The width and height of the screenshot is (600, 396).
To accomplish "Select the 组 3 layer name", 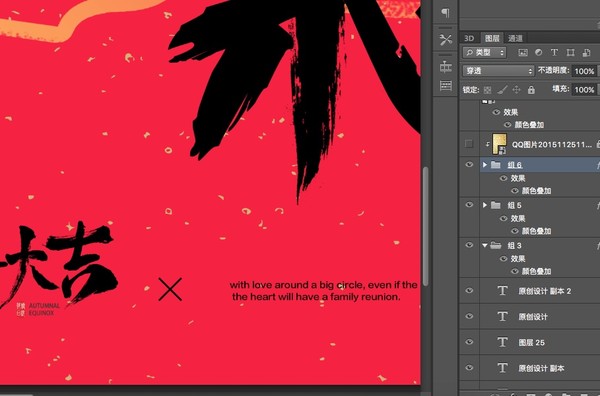I will click(x=515, y=246).
